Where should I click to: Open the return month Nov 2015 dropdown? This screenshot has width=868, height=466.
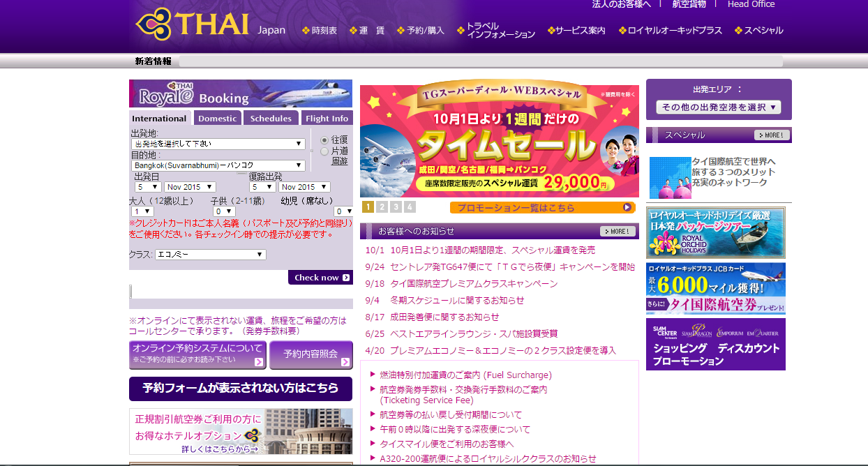[304, 187]
